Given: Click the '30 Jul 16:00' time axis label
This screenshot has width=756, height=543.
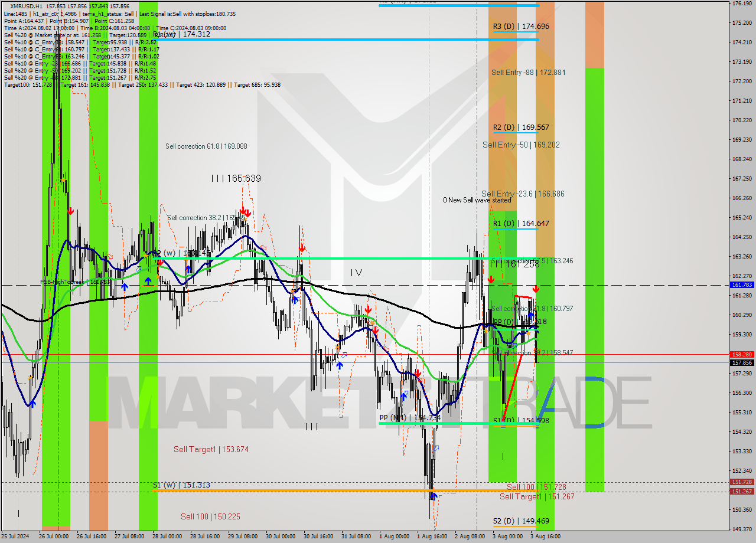Looking at the screenshot, I should point(318,537).
